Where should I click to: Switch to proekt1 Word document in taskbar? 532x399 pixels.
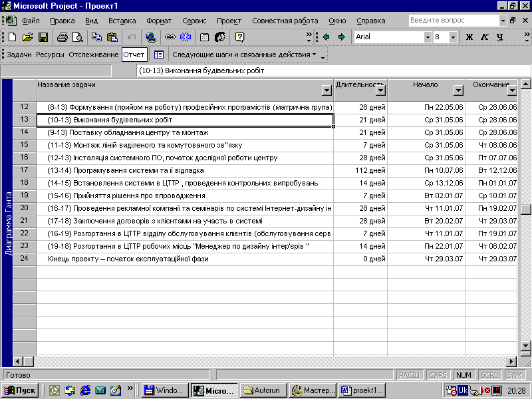[x=362, y=390]
